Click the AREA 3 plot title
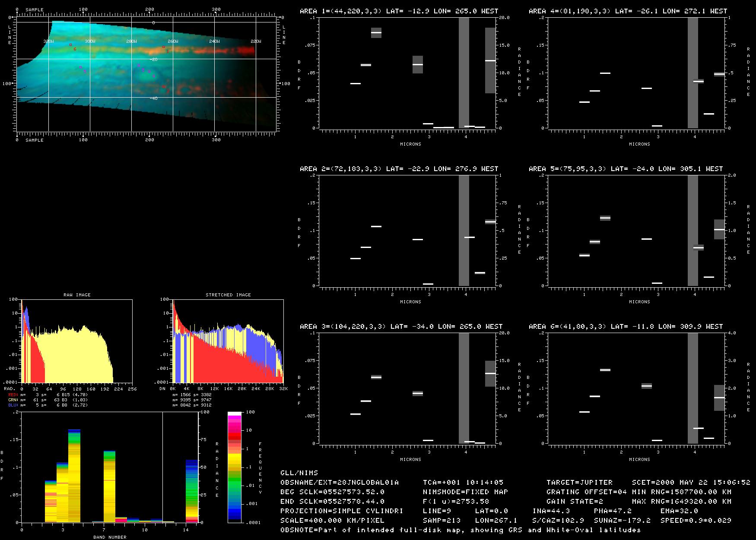 point(401,326)
